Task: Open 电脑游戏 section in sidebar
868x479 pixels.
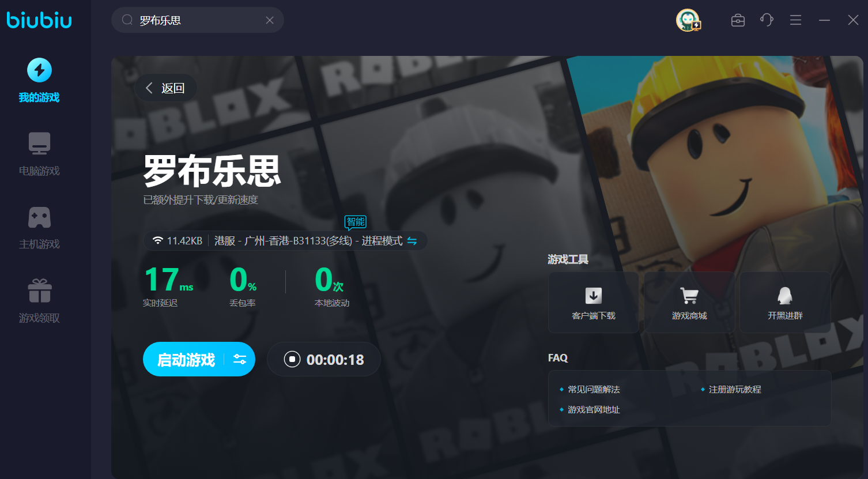Action: click(x=39, y=154)
